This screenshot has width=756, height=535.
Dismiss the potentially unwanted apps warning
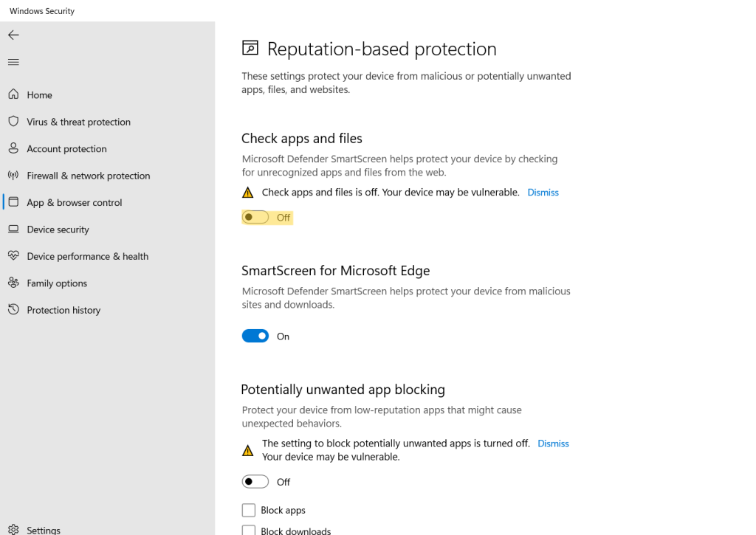pyautogui.click(x=553, y=443)
